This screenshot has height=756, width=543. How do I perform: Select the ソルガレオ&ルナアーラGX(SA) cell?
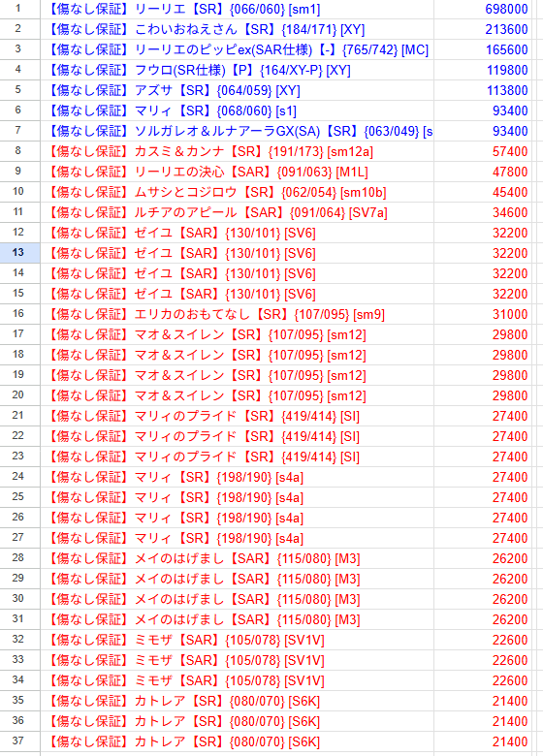pyautogui.click(x=237, y=131)
